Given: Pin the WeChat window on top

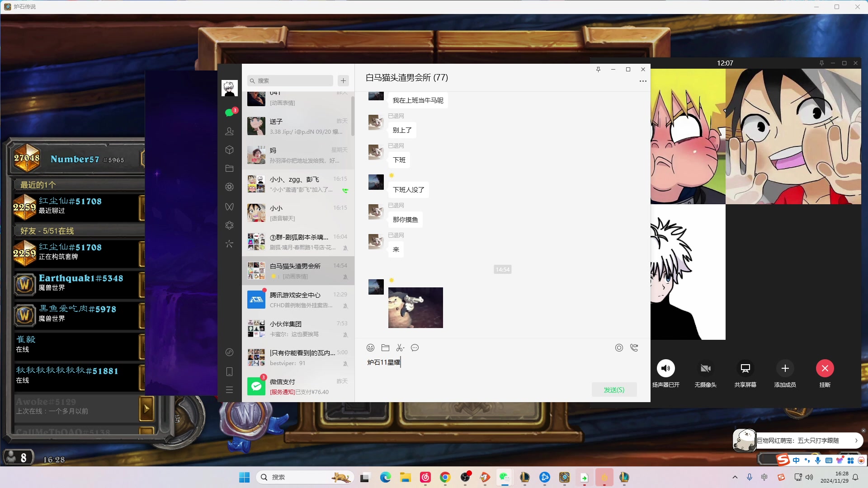Looking at the screenshot, I should click(598, 69).
